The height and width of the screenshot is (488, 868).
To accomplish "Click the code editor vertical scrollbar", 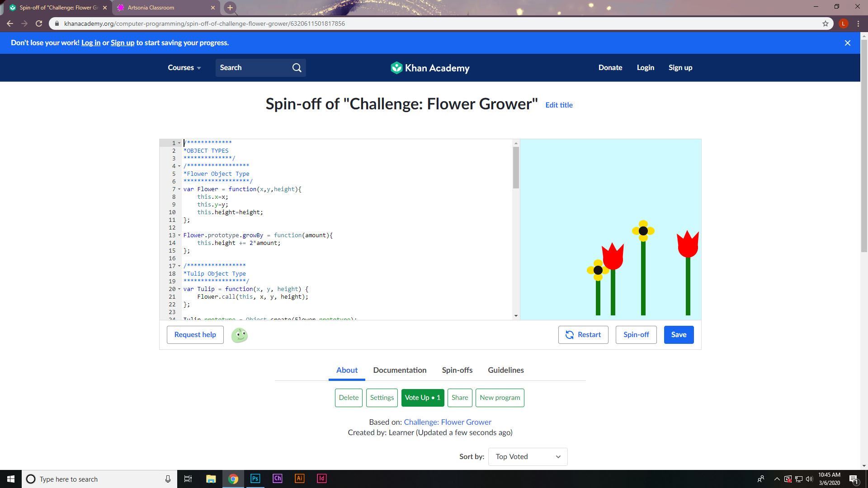I will pos(515,168).
